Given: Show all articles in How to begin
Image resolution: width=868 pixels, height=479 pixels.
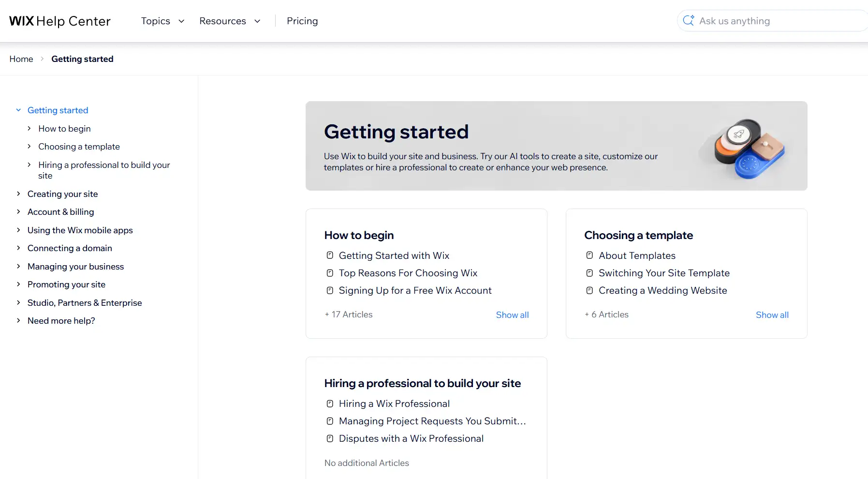Looking at the screenshot, I should click(x=512, y=315).
